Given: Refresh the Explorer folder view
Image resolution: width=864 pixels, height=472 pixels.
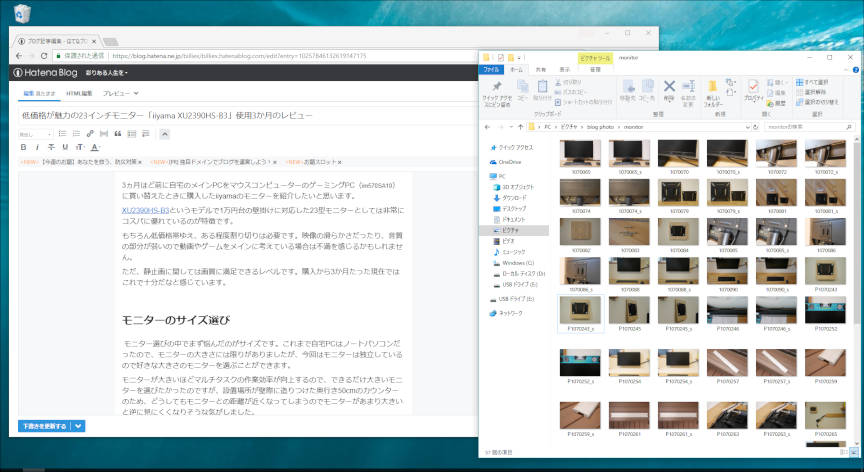Looking at the screenshot, I should click(x=756, y=127).
